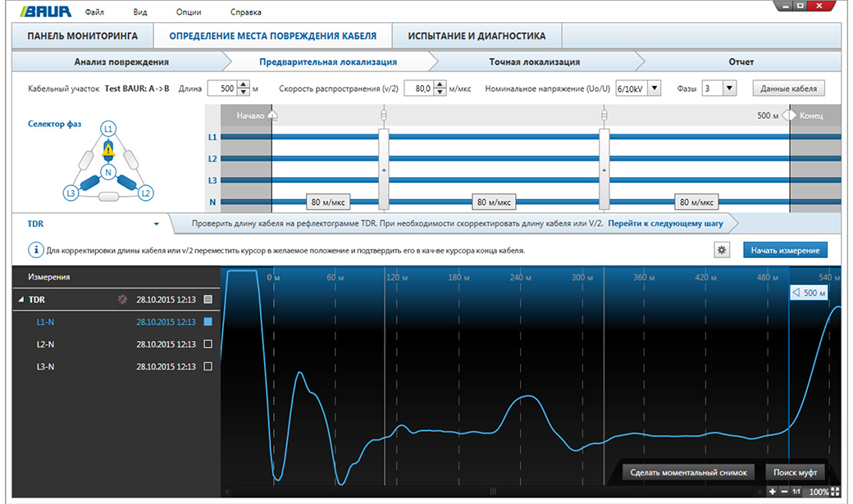The width and height of the screenshot is (853, 504).
Task: Open the TDR method dropdown
Action: click(156, 224)
